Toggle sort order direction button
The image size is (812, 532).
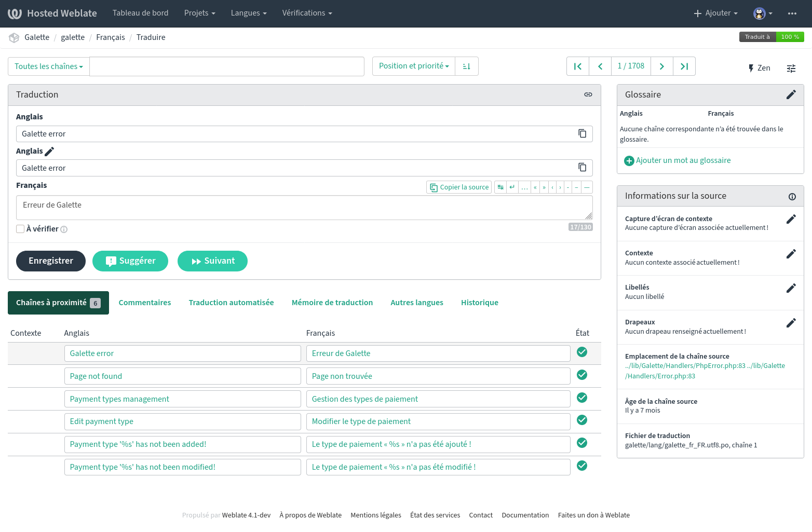coord(466,66)
